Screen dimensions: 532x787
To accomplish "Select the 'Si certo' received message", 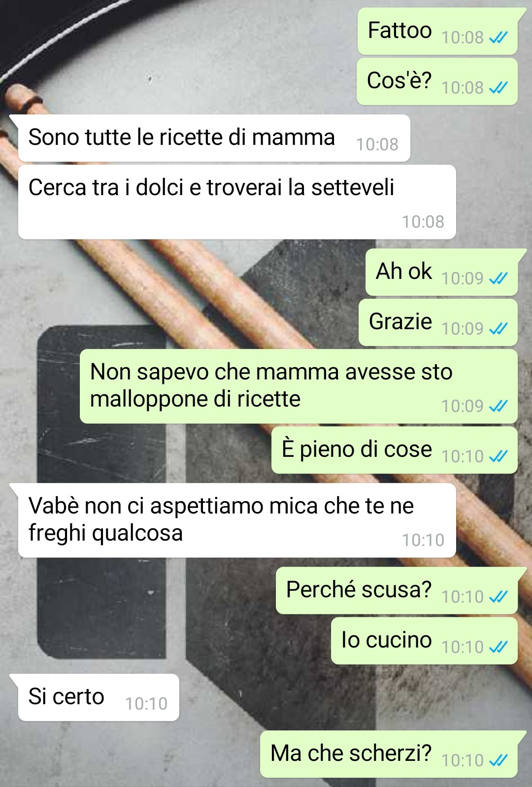I will tap(99, 697).
